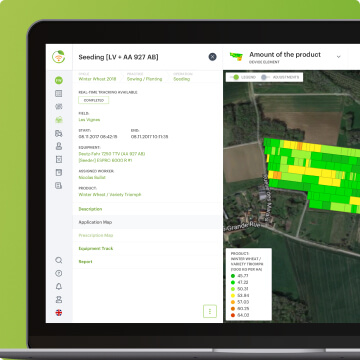Open the help question mark icon

pyautogui.click(x=59, y=273)
